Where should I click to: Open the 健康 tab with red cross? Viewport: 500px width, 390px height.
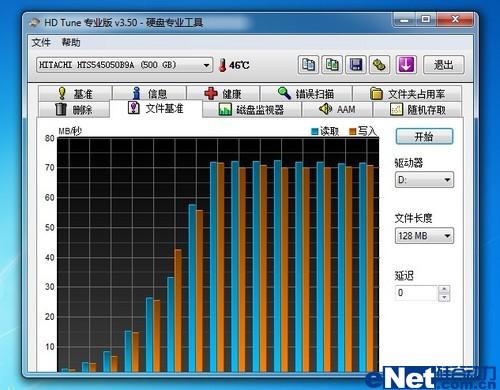(x=223, y=94)
